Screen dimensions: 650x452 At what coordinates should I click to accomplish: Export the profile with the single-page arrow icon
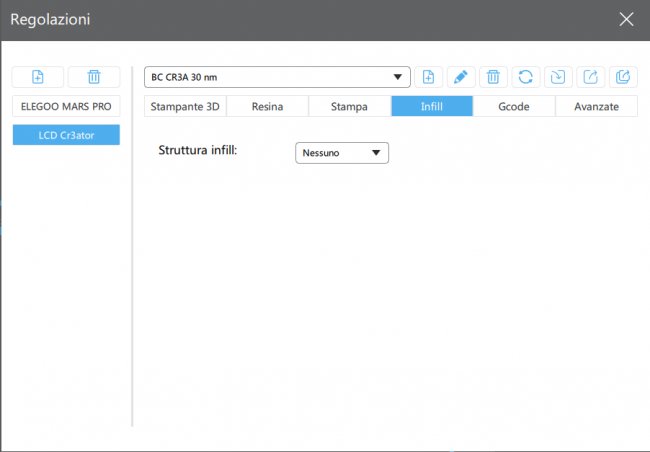[590, 77]
